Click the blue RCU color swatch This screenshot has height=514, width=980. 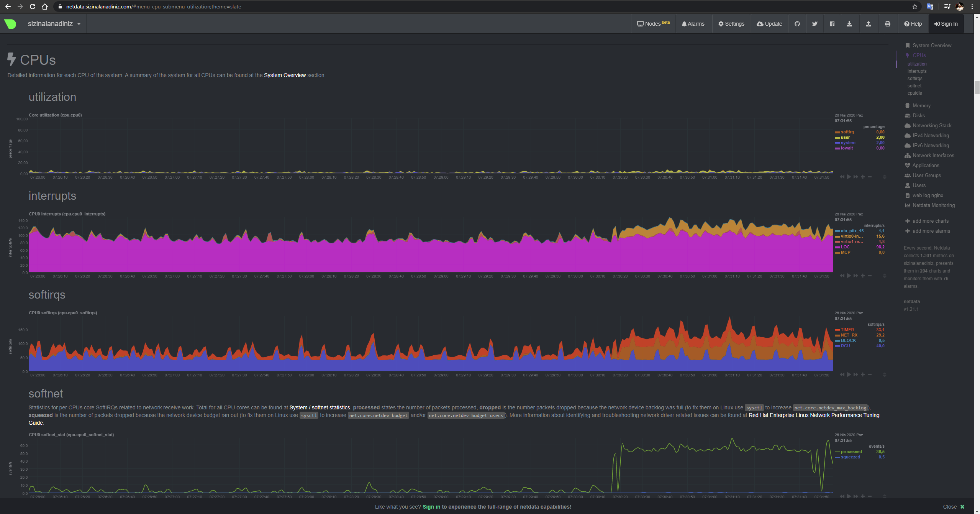[x=837, y=346]
